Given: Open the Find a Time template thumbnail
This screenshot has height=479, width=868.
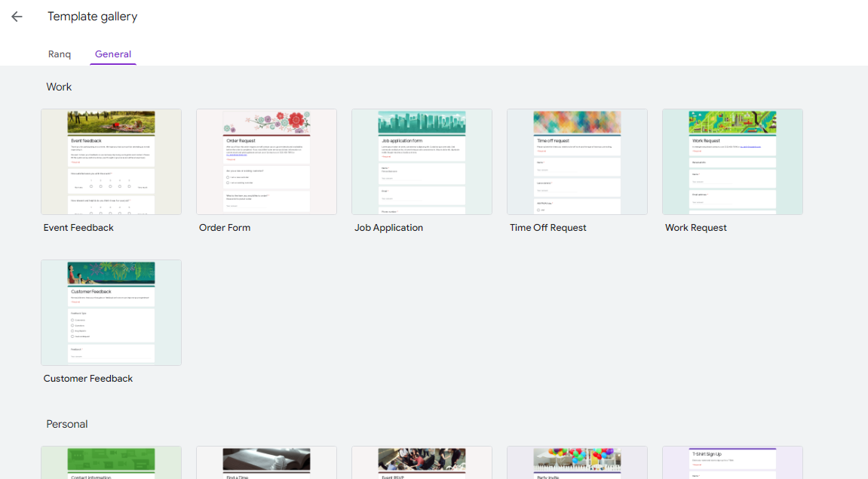Looking at the screenshot, I should coord(266,463).
